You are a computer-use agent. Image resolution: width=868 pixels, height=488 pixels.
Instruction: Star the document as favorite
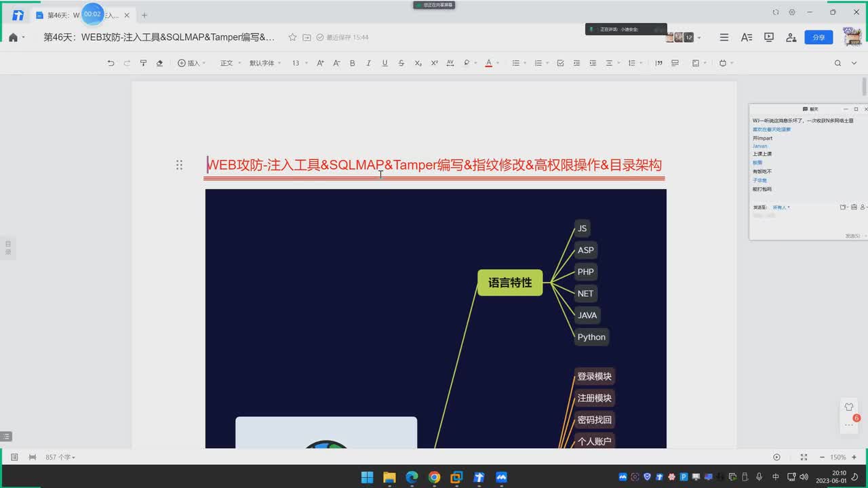point(292,37)
